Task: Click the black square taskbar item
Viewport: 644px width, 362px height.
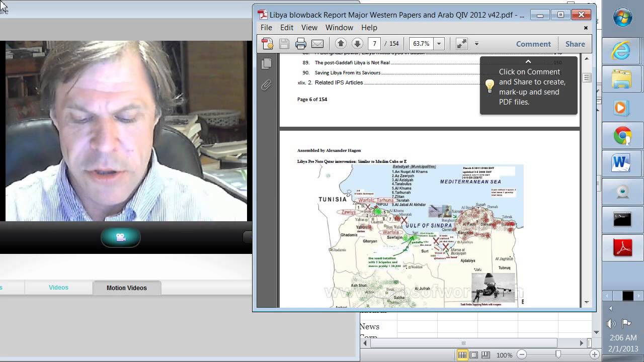Action: [628, 296]
